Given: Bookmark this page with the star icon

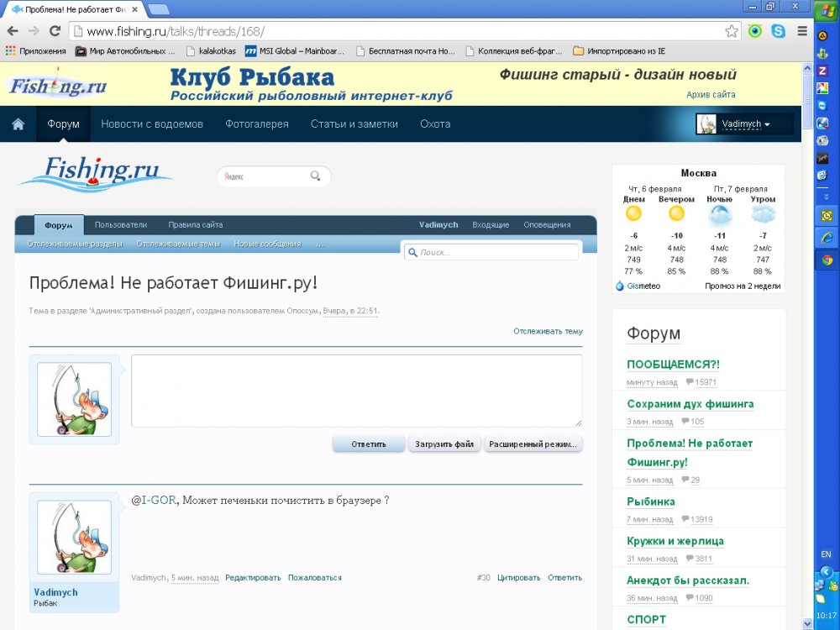Looking at the screenshot, I should tap(732, 31).
